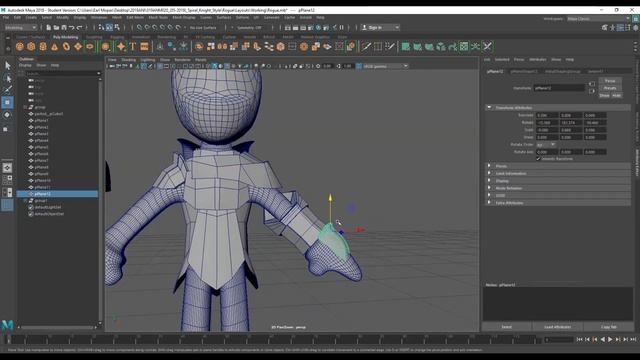Activate the Move tool in toolbox

click(x=7, y=102)
